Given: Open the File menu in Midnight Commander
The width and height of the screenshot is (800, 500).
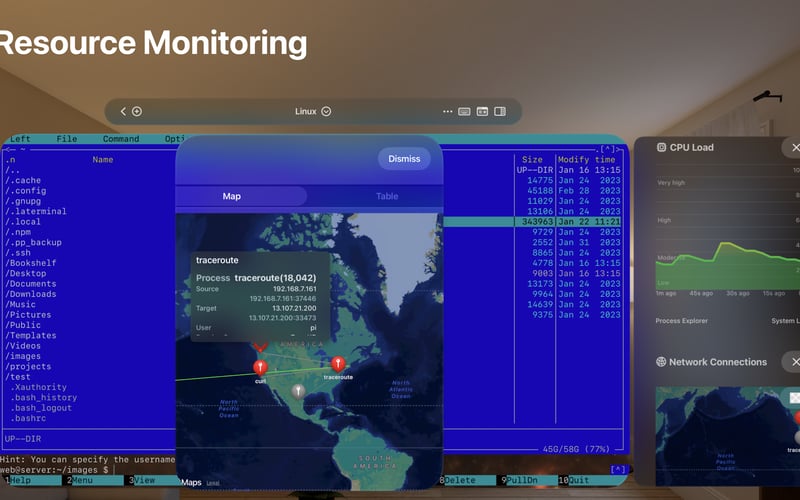Looking at the screenshot, I should (67, 139).
